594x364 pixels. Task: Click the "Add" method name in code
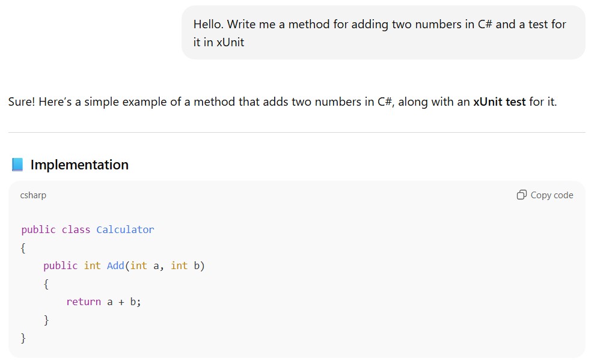coord(115,265)
